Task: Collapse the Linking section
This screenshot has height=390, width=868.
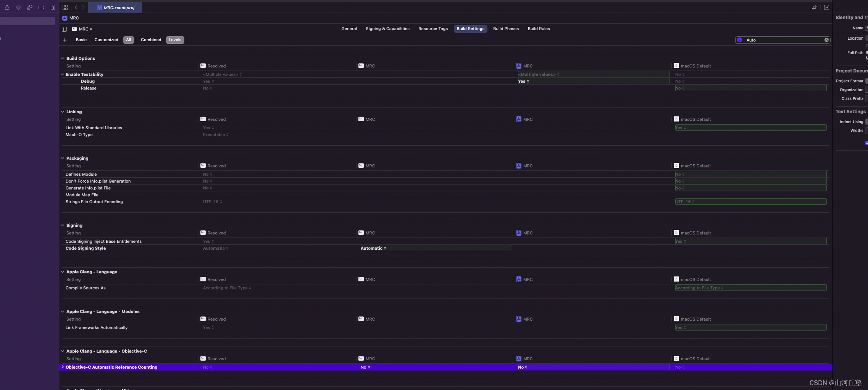Action: [63, 112]
